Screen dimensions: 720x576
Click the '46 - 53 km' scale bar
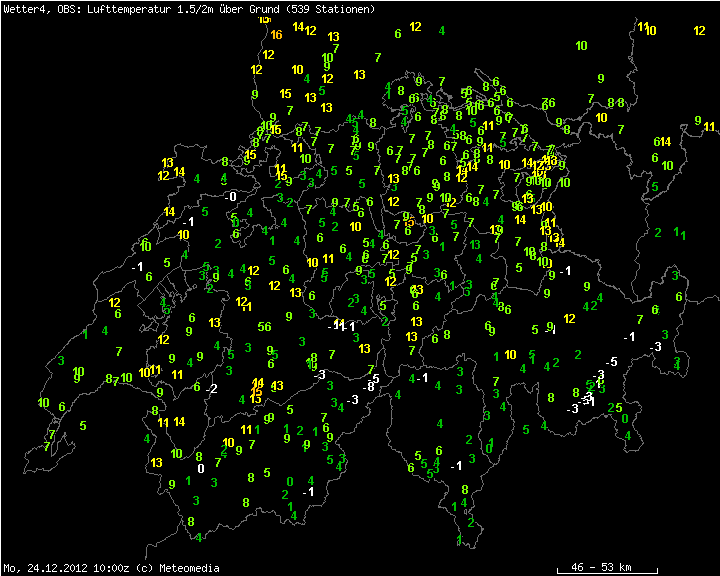pyautogui.click(x=601, y=567)
